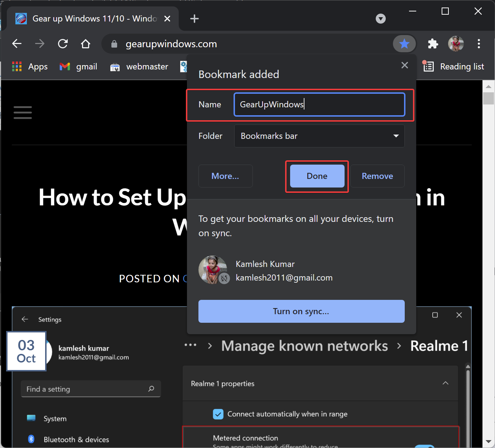Click the address bar URL gearupwindows.com
This screenshot has height=448, width=495.
point(171,44)
